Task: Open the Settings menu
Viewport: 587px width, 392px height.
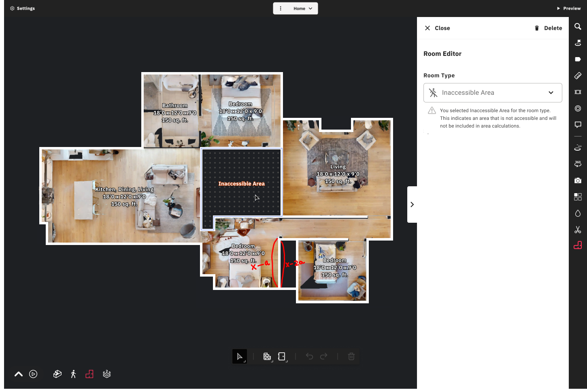Action: point(23,9)
